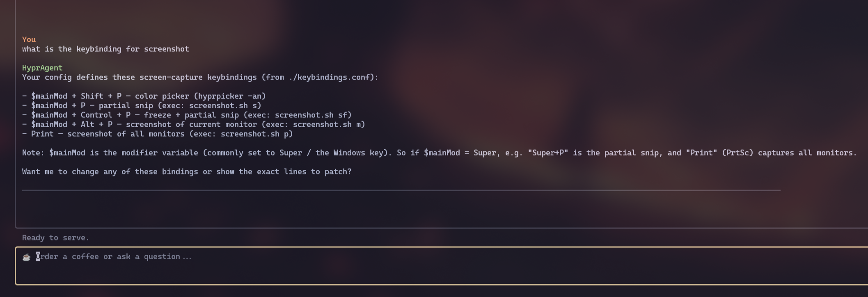Select the orange "You" speaker label

(x=29, y=39)
